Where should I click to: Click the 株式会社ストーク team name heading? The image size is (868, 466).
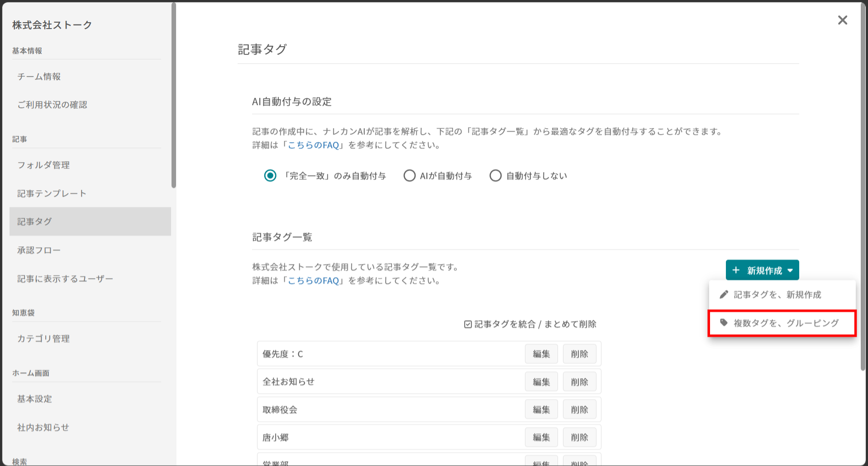pyautogui.click(x=52, y=25)
